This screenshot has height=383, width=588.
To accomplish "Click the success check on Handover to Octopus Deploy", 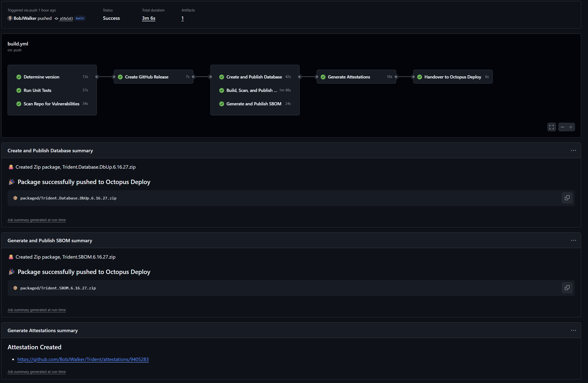I will 420,77.
